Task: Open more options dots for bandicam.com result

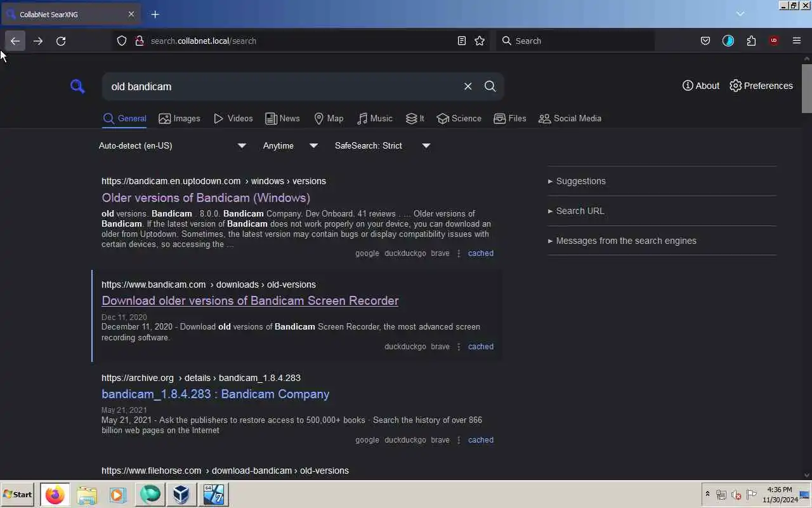Action: click(459, 347)
